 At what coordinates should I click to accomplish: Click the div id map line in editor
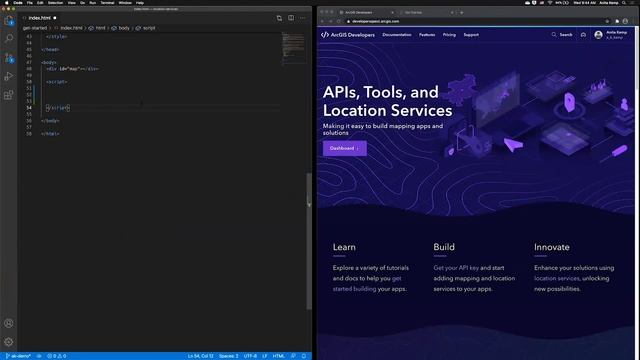72,69
